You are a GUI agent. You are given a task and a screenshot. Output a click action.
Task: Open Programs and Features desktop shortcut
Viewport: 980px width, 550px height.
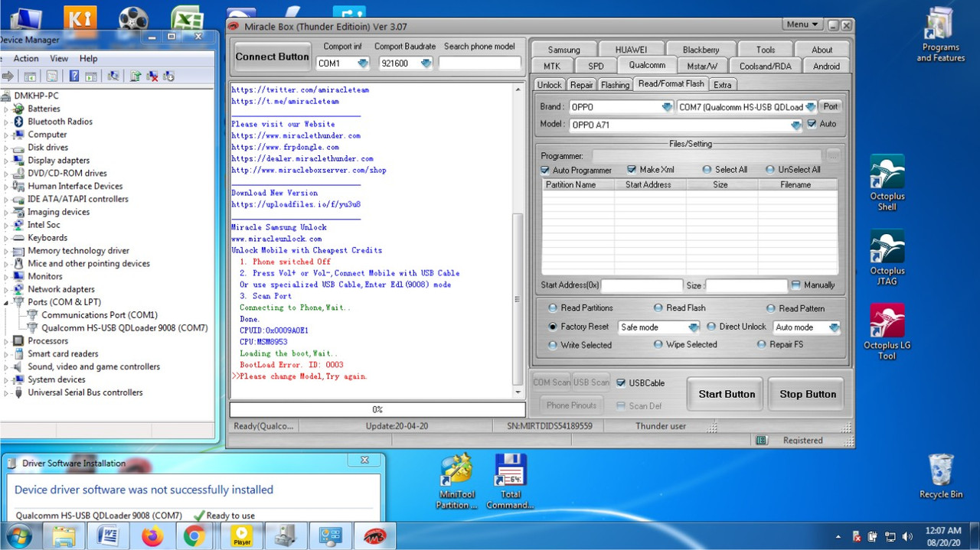click(941, 35)
